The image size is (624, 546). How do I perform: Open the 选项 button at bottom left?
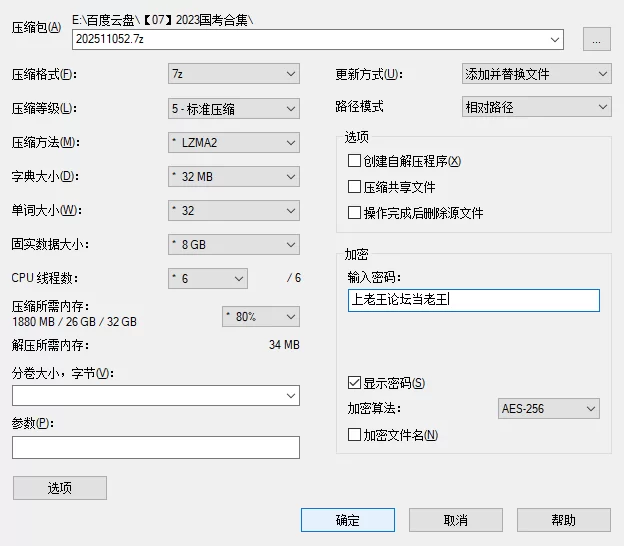59,488
